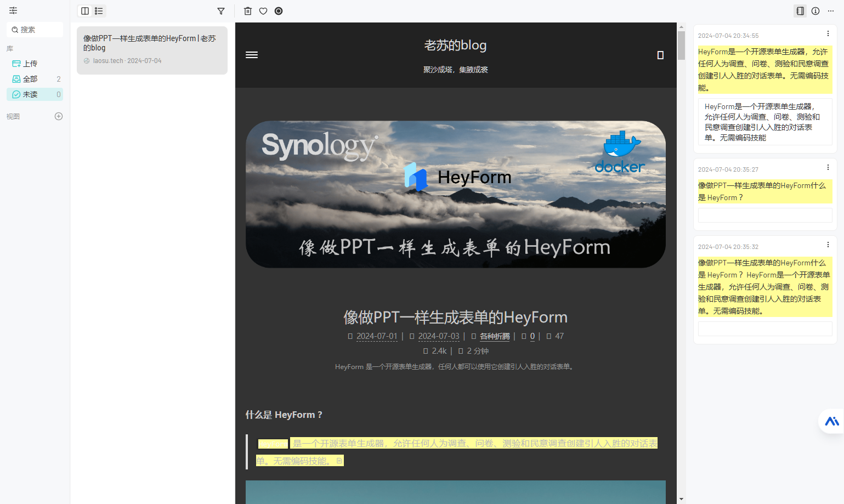Click the 什么是 HeyForm？ heading

tap(284, 415)
